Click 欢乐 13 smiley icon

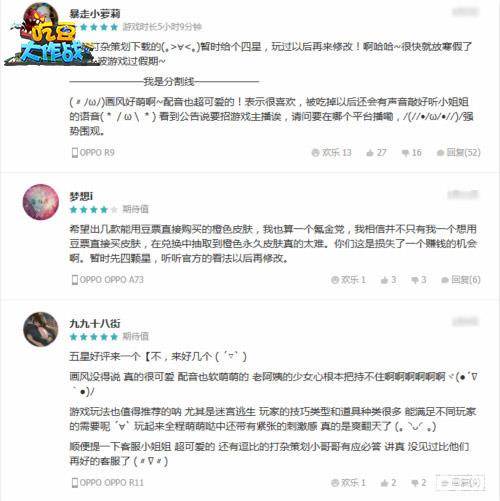pyautogui.click(x=315, y=153)
